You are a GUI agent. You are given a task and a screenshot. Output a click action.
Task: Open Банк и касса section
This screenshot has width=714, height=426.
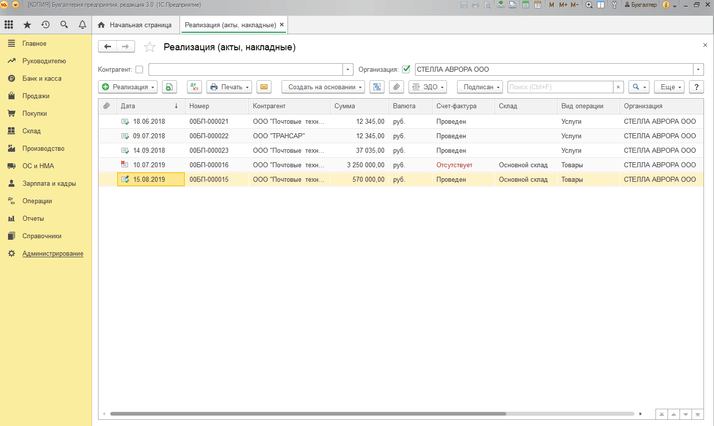click(x=42, y=79)
